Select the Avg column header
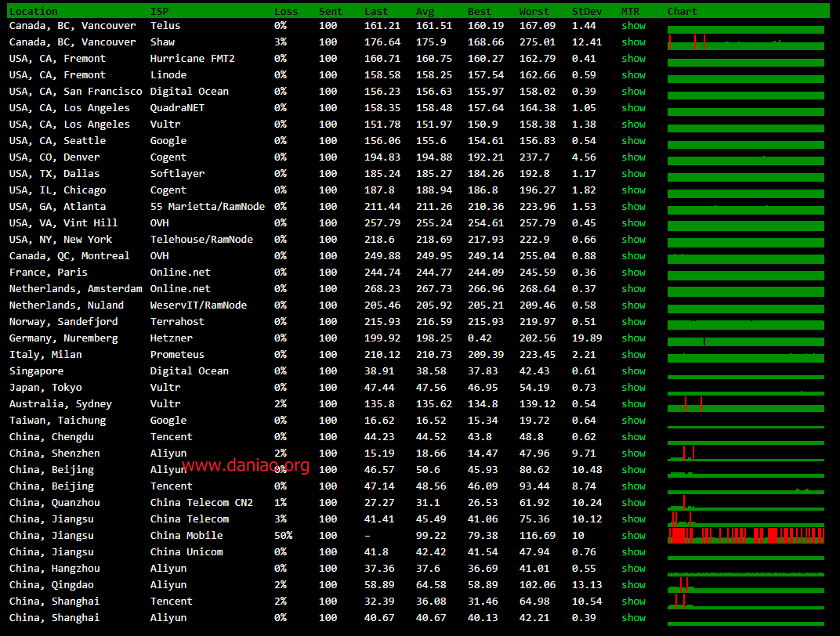The image size is (840, 636). tap(425, 11)
